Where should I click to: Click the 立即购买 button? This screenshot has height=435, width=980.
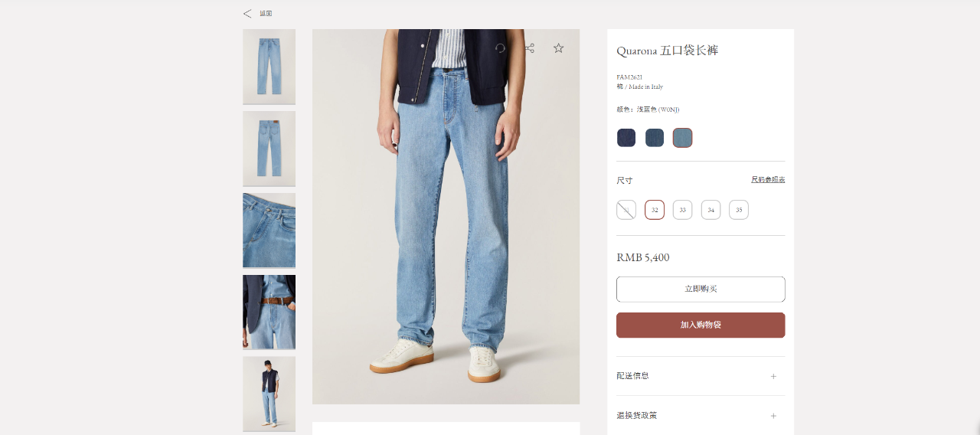pos(701,289)
